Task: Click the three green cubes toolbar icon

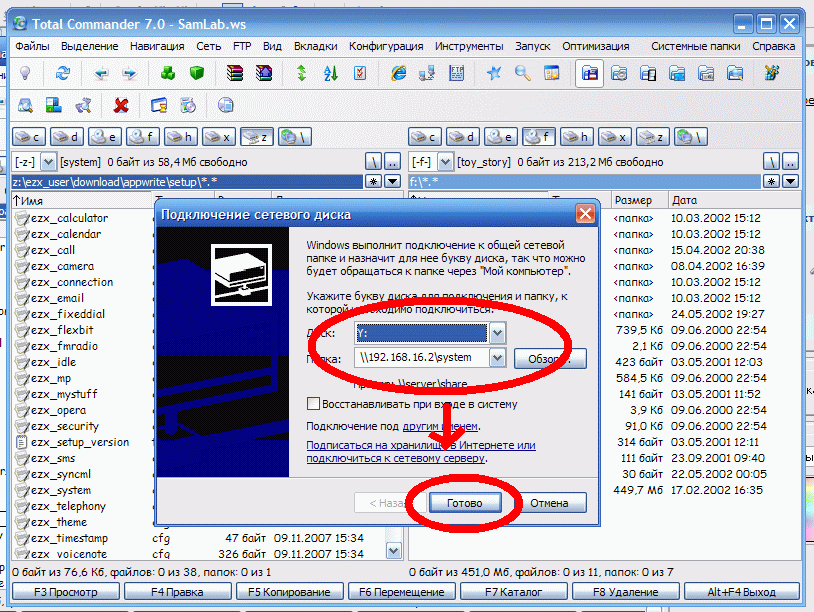Action: point(168,74)
